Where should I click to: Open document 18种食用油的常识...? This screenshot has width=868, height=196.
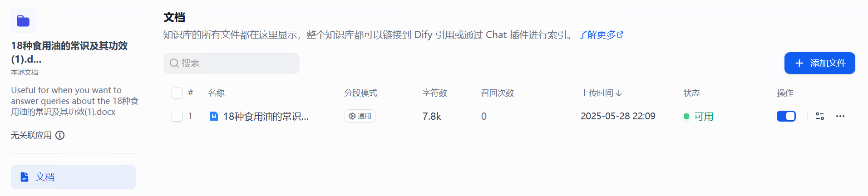point(266,117)
